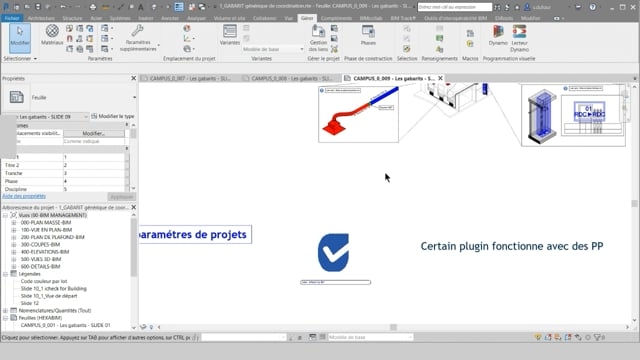Switch to the Analyser ribbon tab
640x360 pixels.
click(x=196, y=18)
